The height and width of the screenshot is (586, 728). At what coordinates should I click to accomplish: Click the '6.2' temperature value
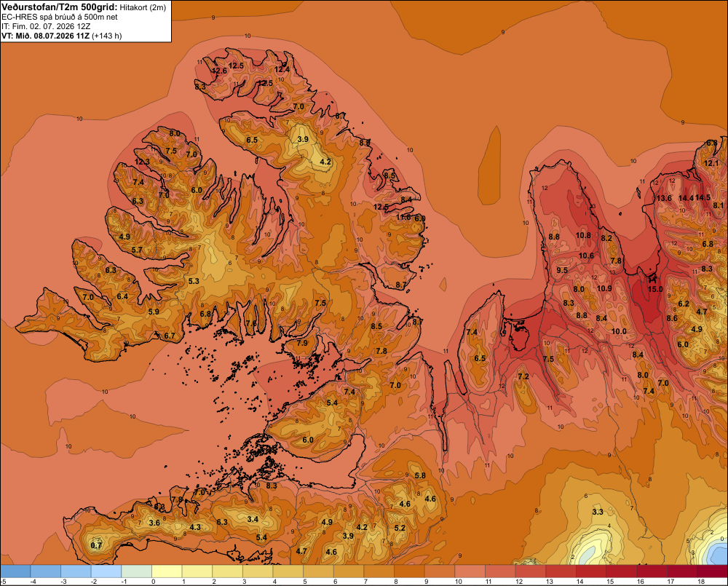click(684, 304)
